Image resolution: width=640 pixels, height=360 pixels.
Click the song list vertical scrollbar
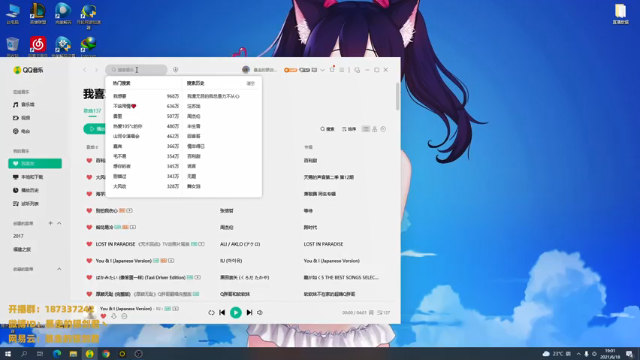click(x=398, y=97)
